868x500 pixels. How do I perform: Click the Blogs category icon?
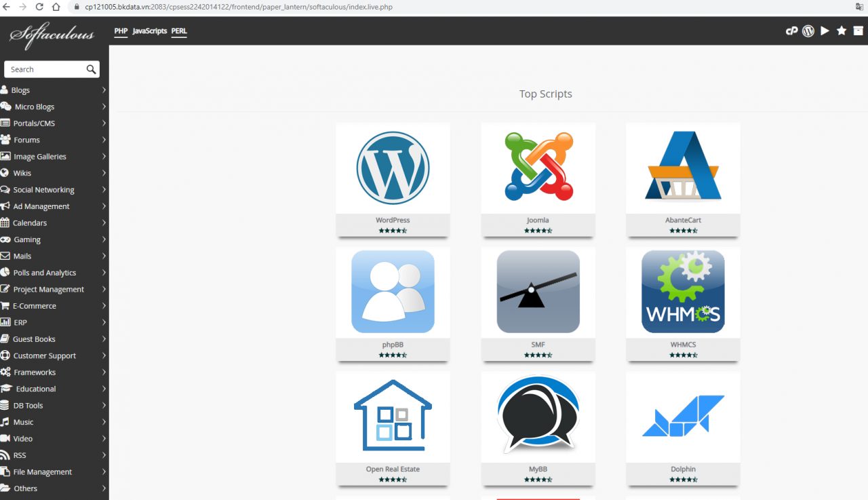tap(4, 90)
